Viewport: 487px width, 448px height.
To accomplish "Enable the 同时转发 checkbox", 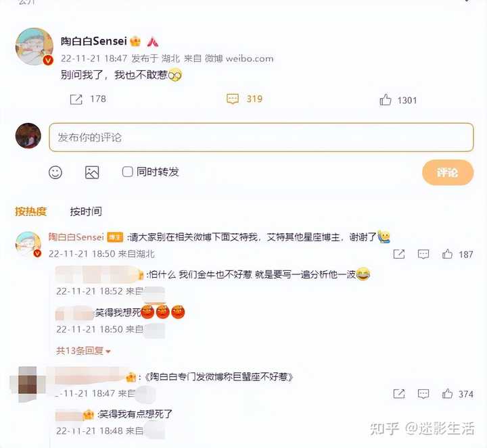I will [x=127, y=172].
